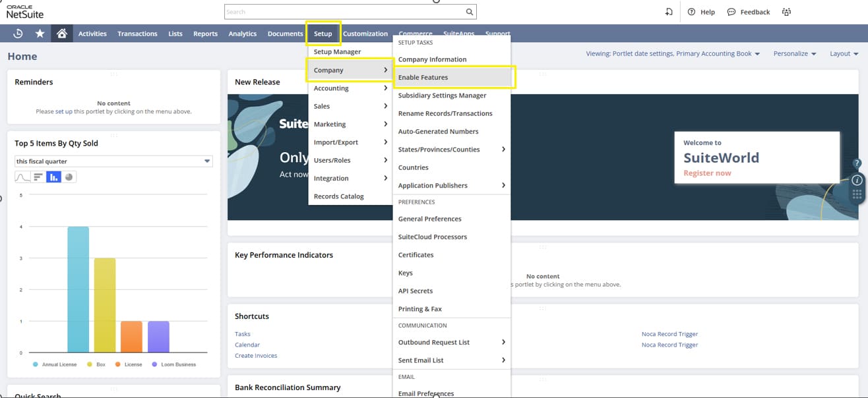Switch chart to pie chart icon
This screenshot has height=398, width=868.
69,177
